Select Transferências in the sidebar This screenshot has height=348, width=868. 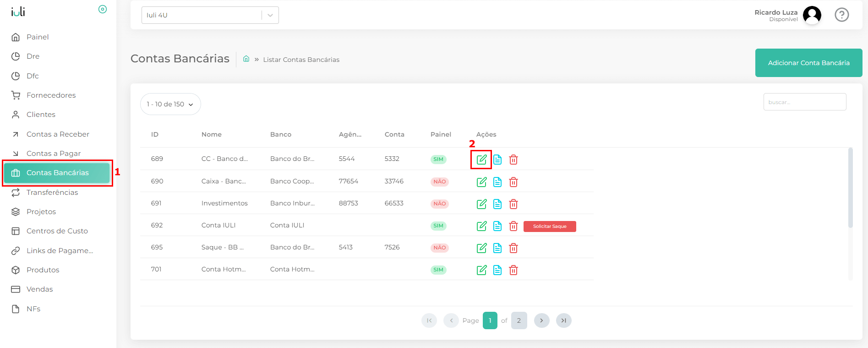click(52, 193)
